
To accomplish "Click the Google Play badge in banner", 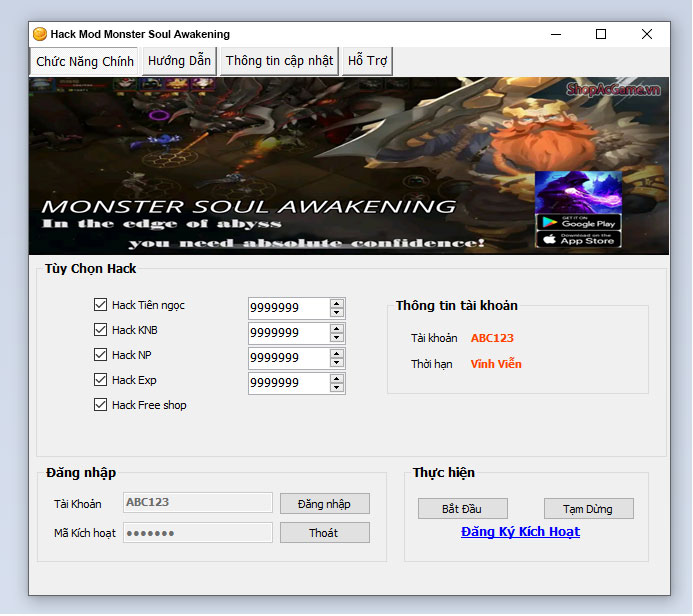I will tap(578, 222).
